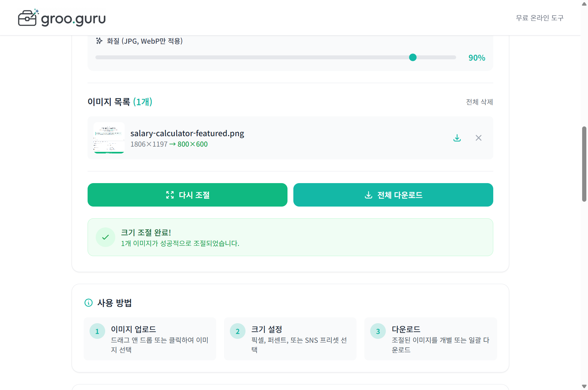Viewport: 588px width, 390px height.
Task: Click the resize icon inside 다시 조절 button
Action: click(170, 195)
